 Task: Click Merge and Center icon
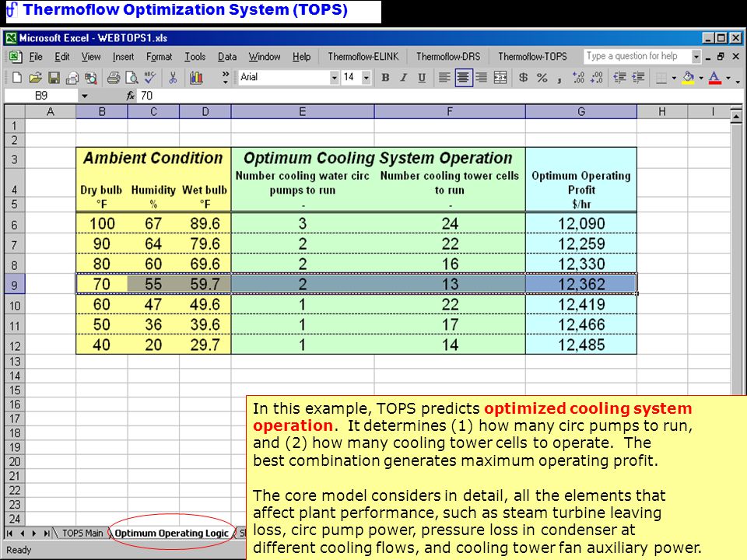500,78
